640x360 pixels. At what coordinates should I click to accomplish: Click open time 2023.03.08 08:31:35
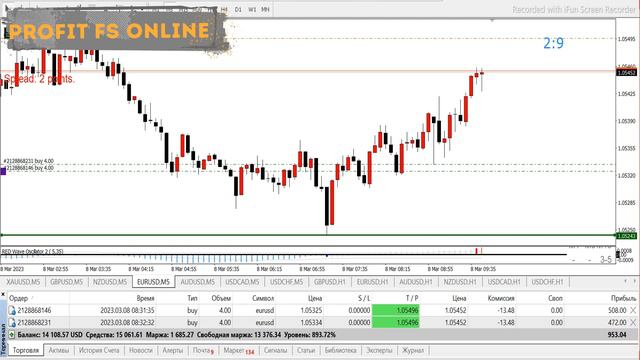pos(127,311)
